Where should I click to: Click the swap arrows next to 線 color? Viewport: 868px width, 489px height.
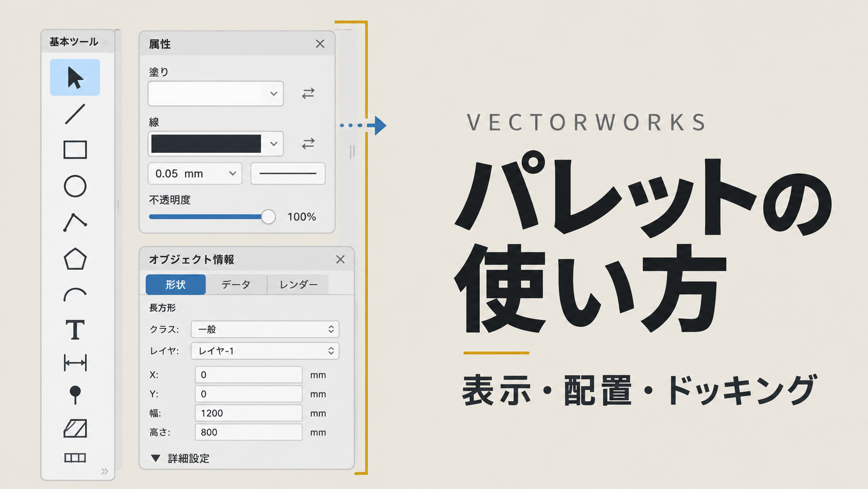308,143
